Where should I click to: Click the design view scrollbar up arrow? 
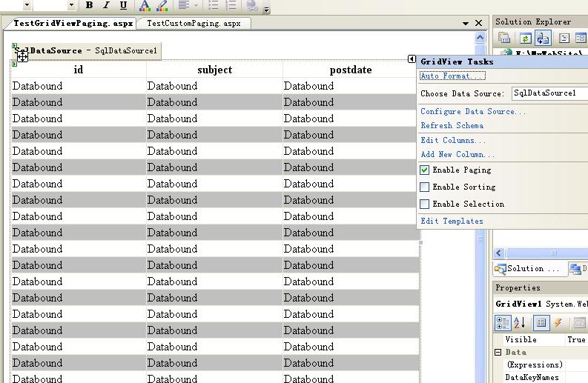tap(480, 37)
